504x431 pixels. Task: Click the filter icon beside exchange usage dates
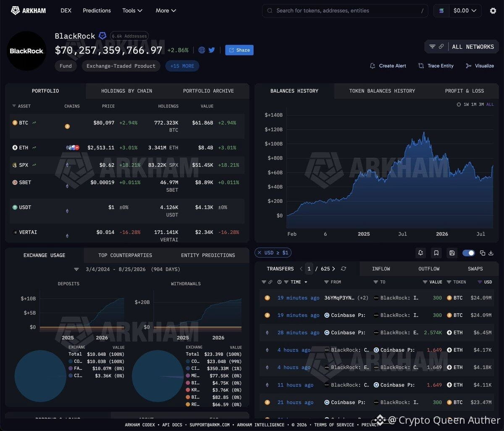(x=76, y=269)
